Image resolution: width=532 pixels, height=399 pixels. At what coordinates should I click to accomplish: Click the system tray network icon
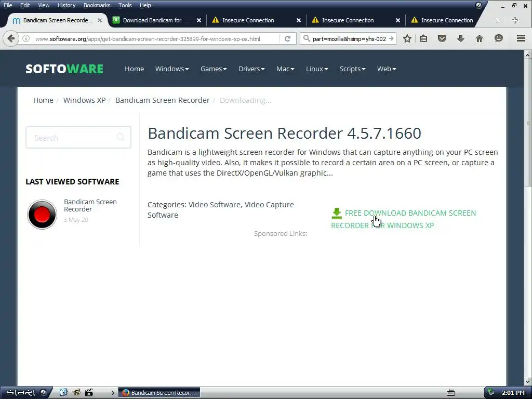pos(491,393)
